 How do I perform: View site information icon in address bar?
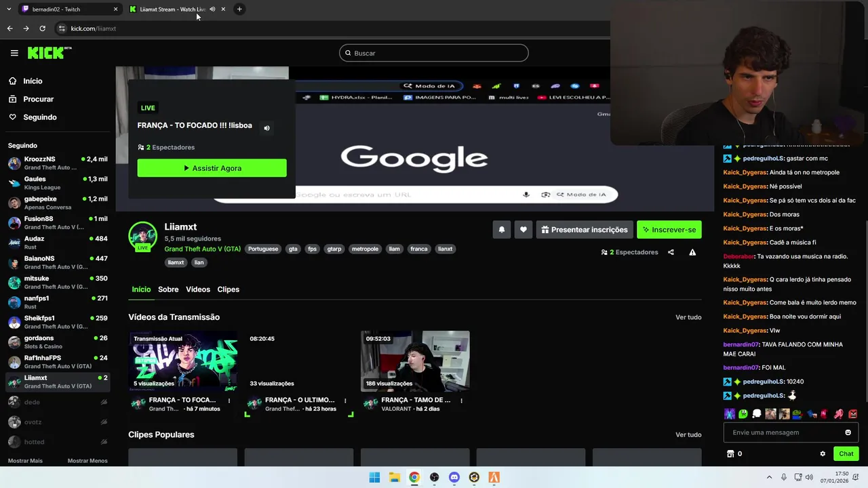point(62,28)
